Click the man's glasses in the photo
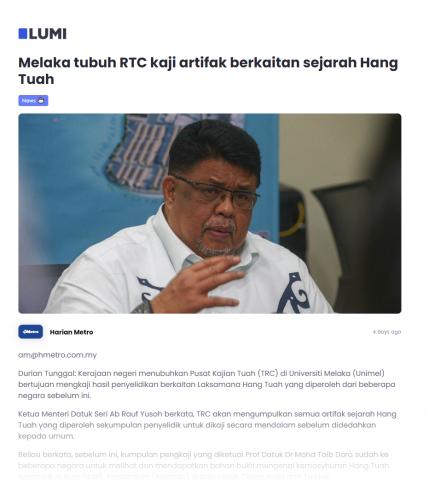This screenshot has height=500, width=429. point(216,191)
